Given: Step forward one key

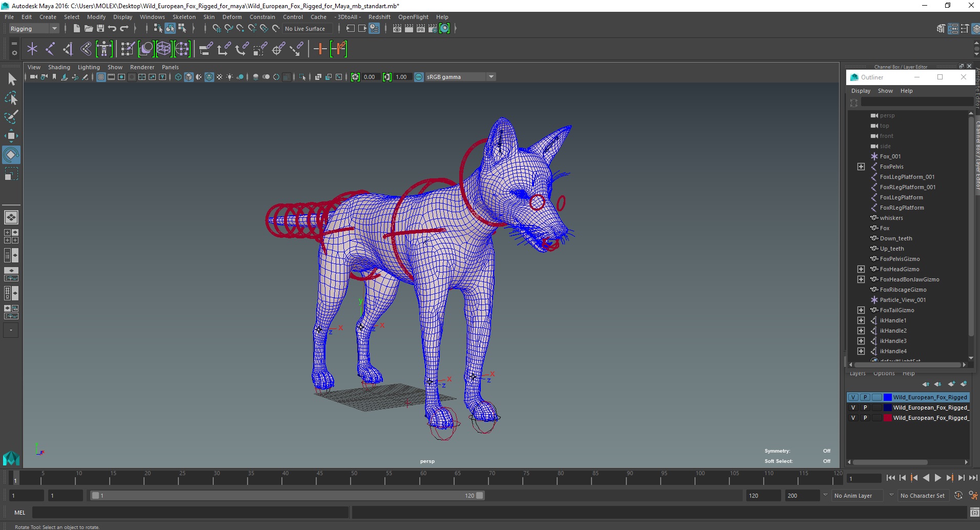Looking at the screenshot, I should 949,478.
